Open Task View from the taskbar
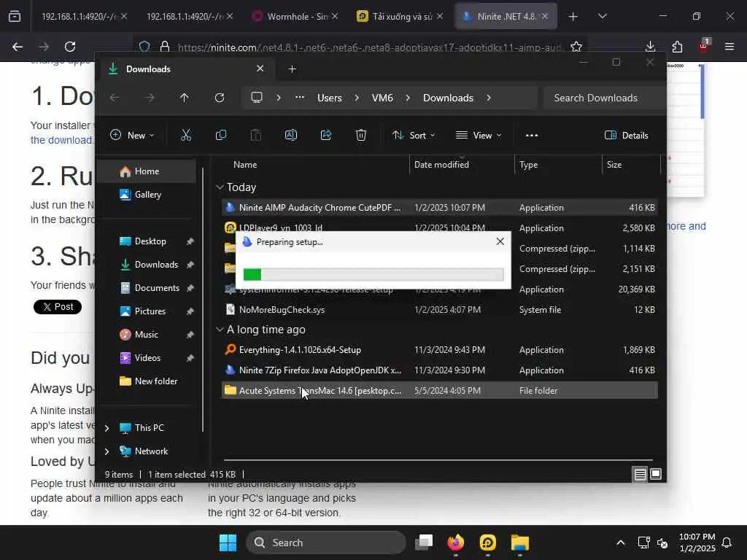 [424, 542]
